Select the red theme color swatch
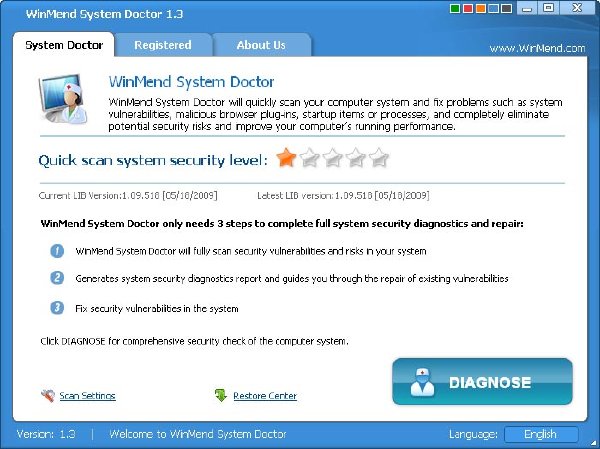The width and height of the screenshot is (600, 449). pos(468,8)
